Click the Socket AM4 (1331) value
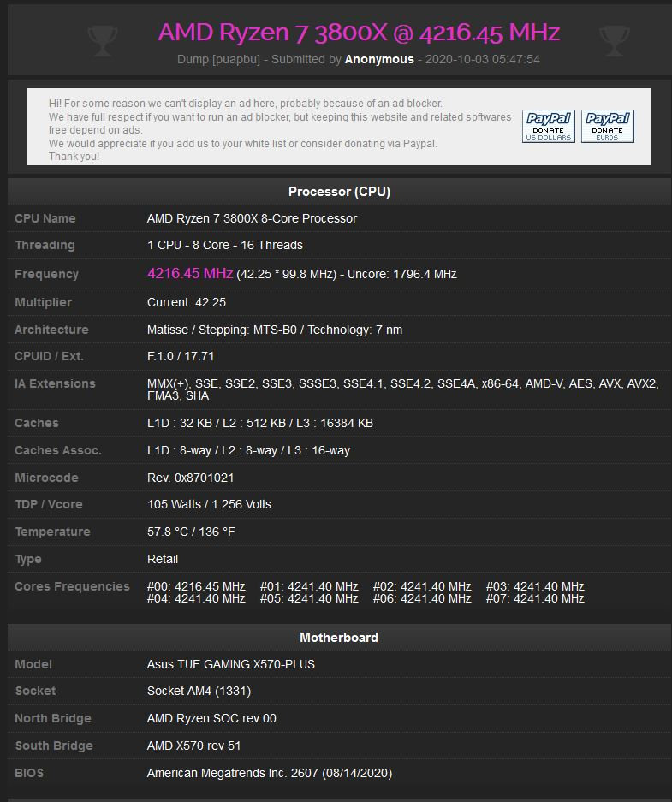Viewport: 672px width, 802px height. 199,691
